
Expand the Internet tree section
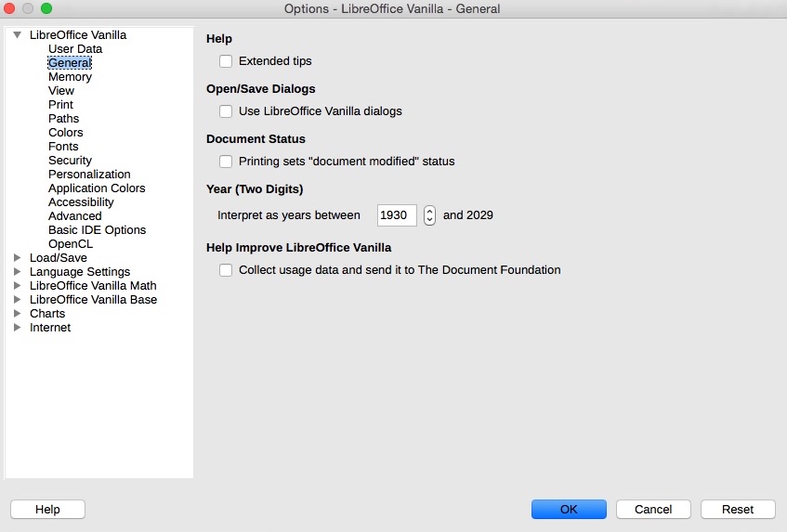tap(17, 328)
